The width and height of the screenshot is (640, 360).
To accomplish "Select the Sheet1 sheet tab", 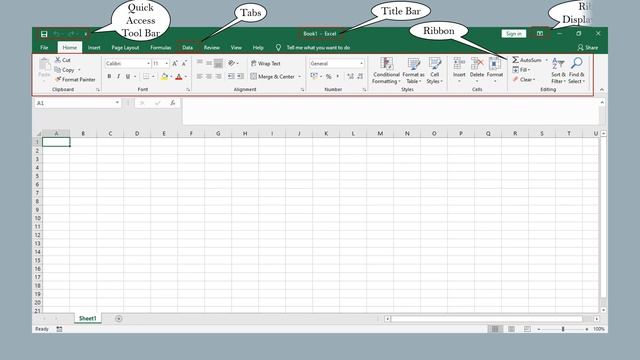I will click(x=87, y=318).
